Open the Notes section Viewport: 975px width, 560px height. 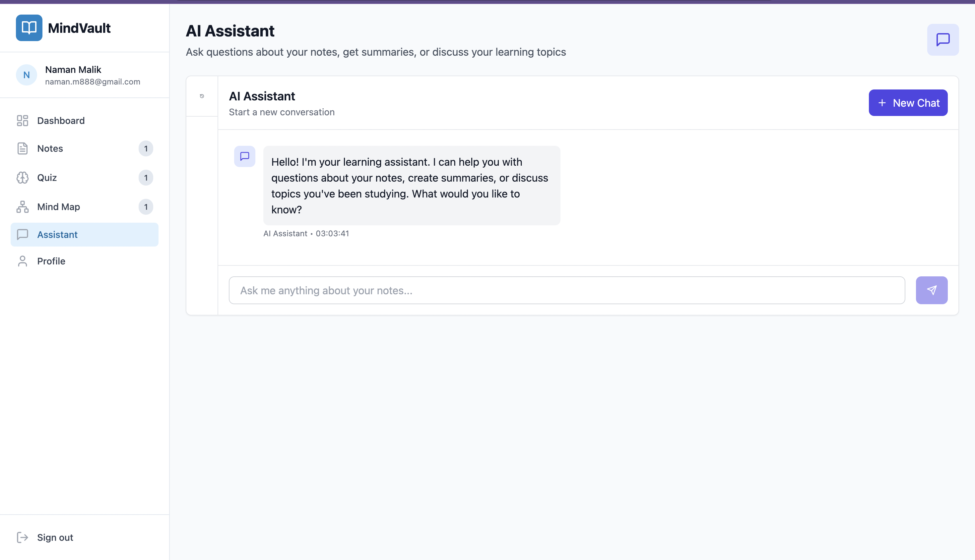pos(50,148)
